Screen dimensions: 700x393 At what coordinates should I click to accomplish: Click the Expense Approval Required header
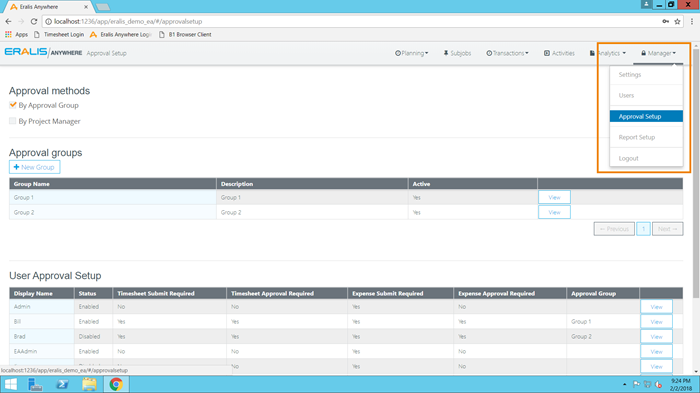510,293
